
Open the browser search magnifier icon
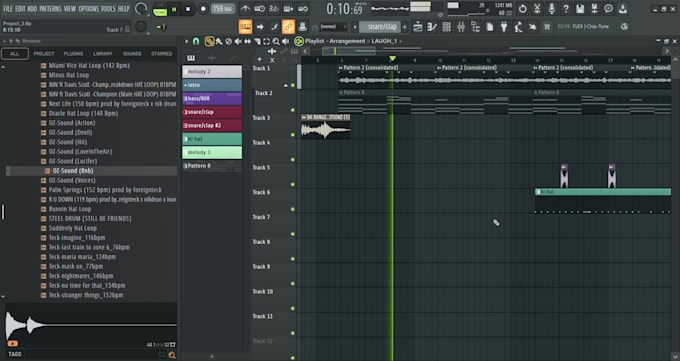(x=172, y=355)
